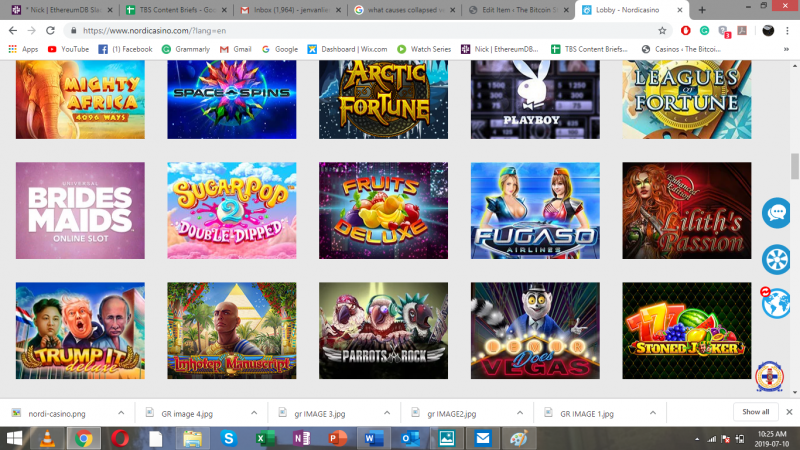The image size is (800, 450).
Task: Open Word from taskbar
Action: point(373,438)
